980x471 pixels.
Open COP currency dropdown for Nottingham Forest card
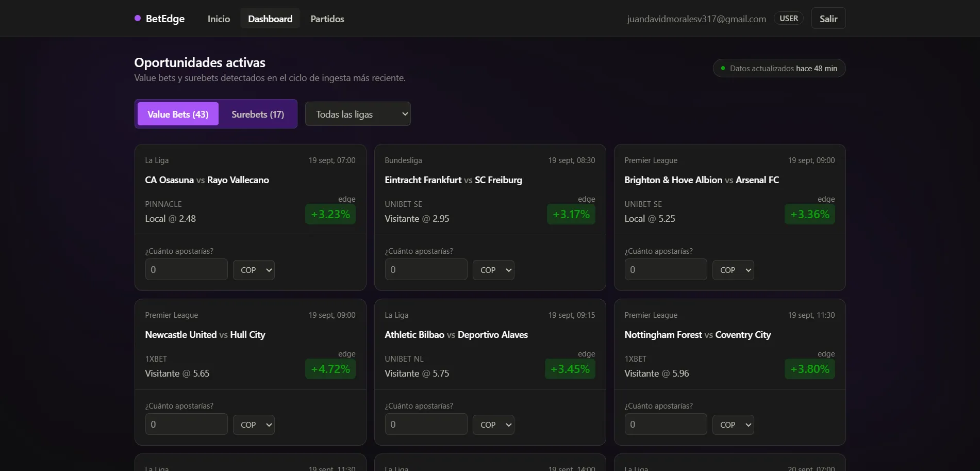click(733, 425)
